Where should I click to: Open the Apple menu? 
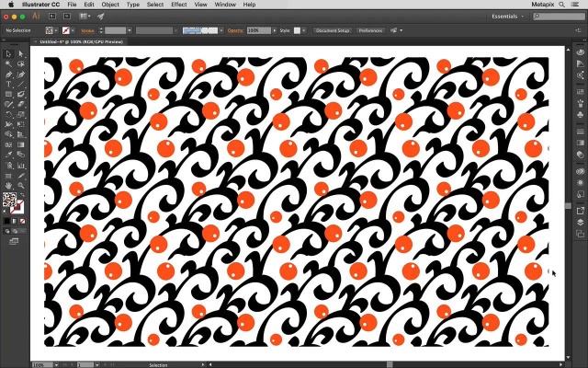pos(11,5)
